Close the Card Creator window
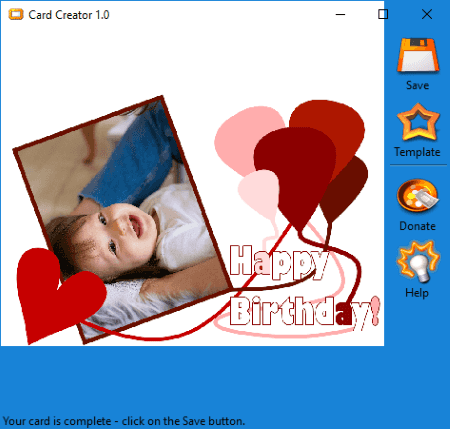Image resolution: width=450 pixels, height=429 pixels. pos(427,14)
